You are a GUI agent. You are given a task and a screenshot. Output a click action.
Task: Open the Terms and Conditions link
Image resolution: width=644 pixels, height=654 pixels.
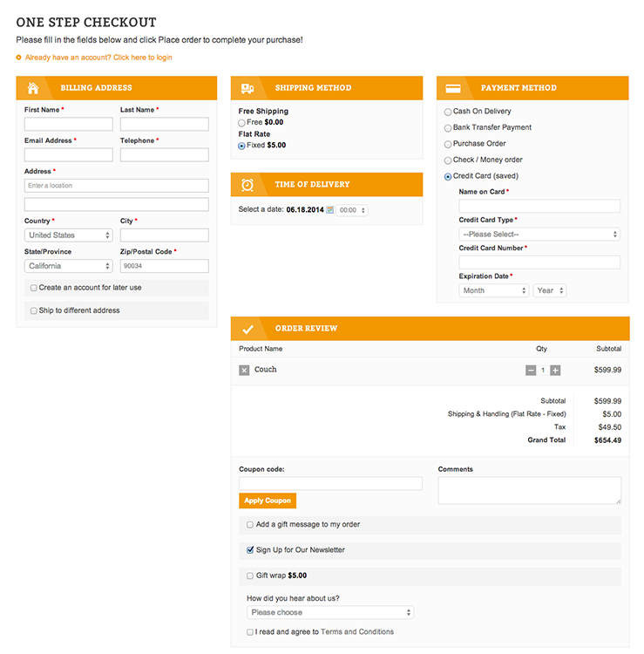356,632
